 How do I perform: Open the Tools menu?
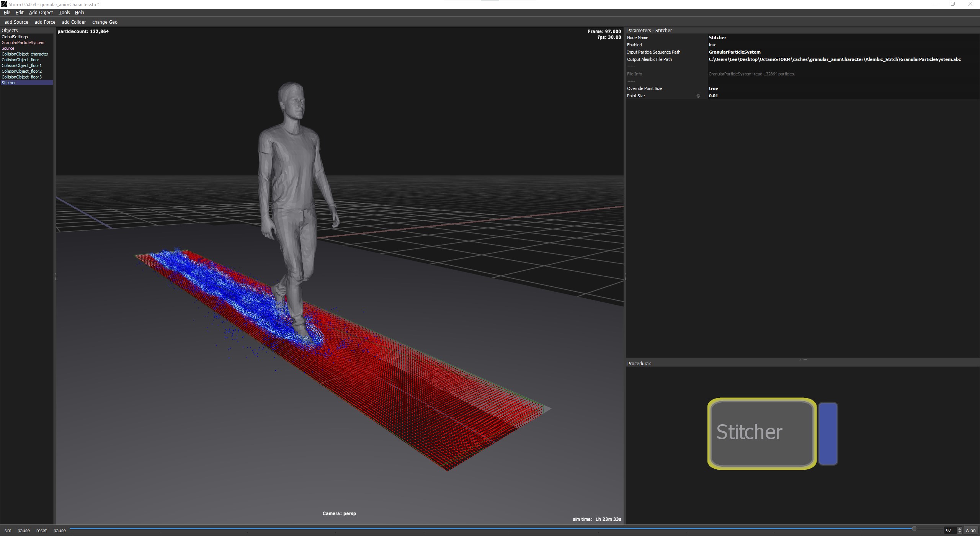(64, 13)
